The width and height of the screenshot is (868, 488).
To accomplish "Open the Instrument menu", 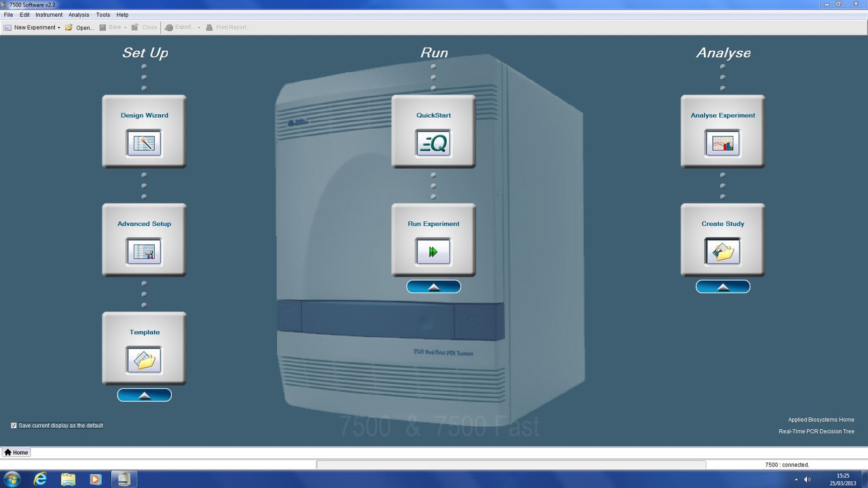I will coord(49,15).
